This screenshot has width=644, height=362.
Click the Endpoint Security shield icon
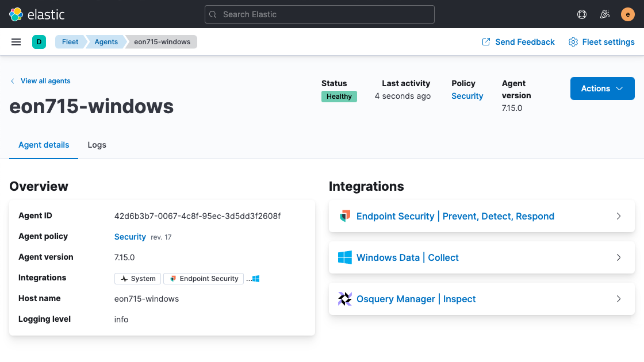(x=345, y=216)
